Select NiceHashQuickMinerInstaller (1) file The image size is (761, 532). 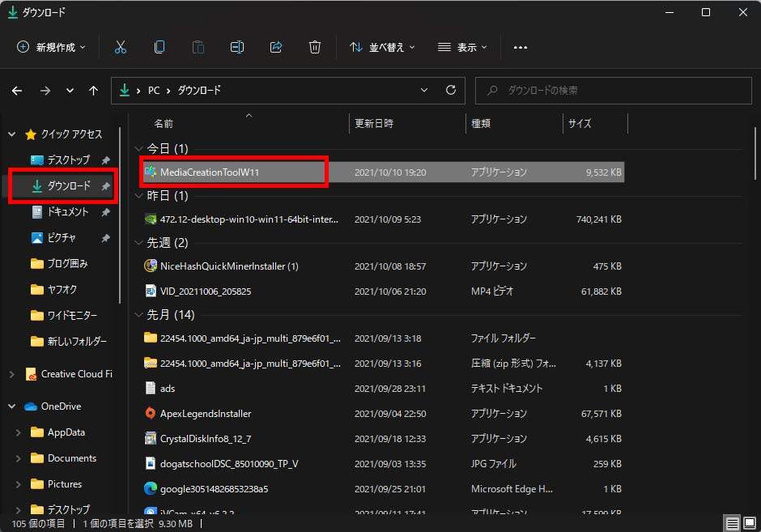[x=382, y=266]
